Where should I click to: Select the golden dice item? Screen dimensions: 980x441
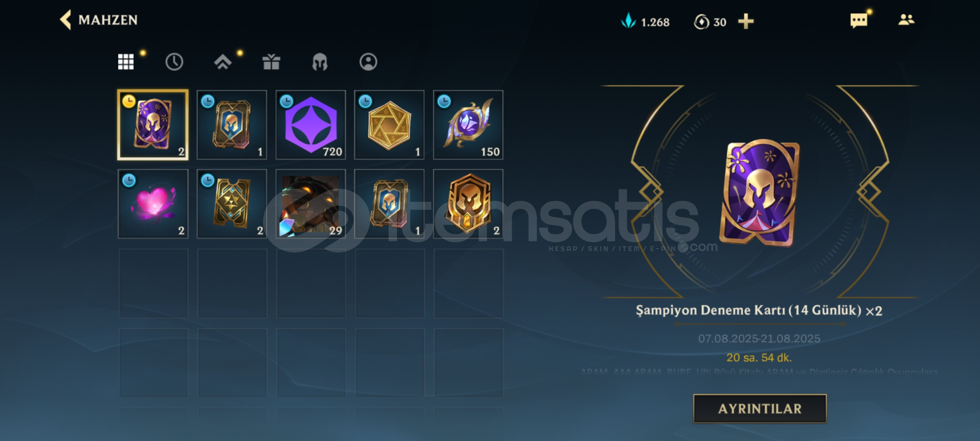coord(389,125)
